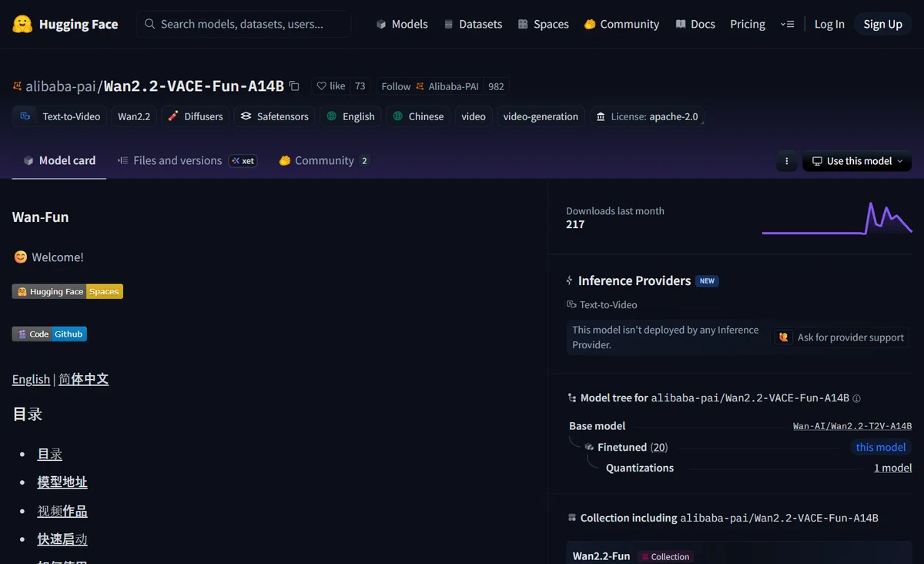This screenshot has width=924, height=564.
Task: Switch to the Model card tab
Action: 59,160
